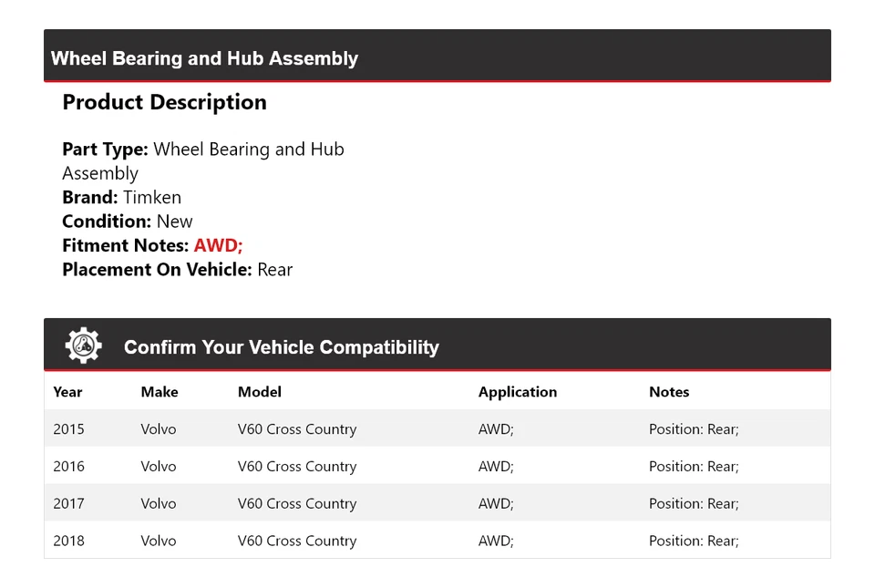This screenshot has height=588, width=875.
Task: Select the 2017 year cell
Action: [68, 503]
